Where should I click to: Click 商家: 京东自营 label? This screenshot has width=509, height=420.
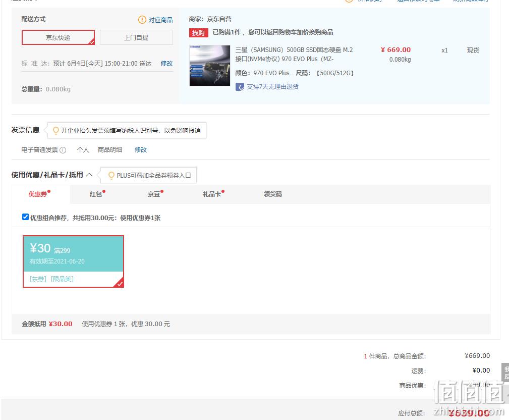[210, 19]
